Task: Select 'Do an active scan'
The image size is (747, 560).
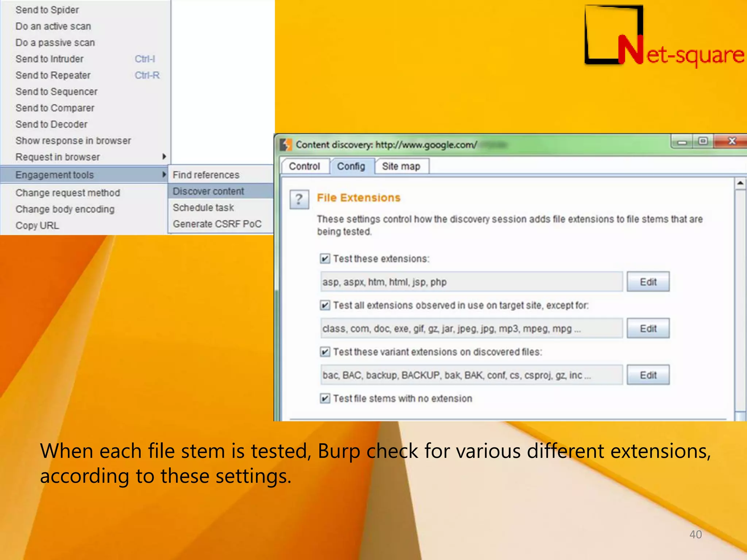Action: pyautogui.click(x=85, y=26)
